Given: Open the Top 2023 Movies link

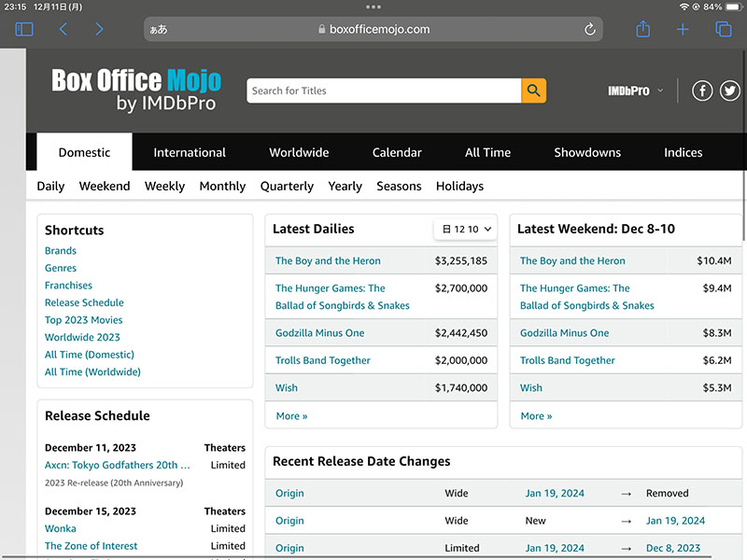Looking at the screenshot, I should coord(83,320).
